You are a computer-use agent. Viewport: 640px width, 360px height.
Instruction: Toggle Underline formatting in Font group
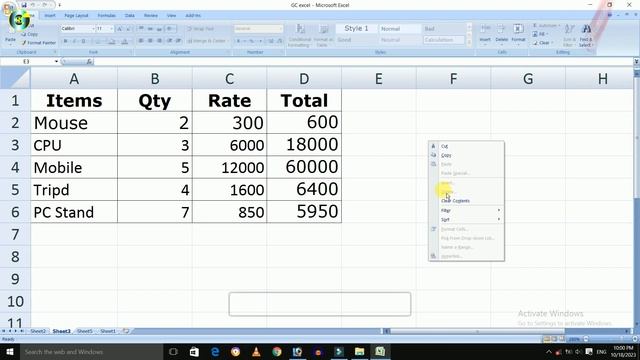point(84,41)
